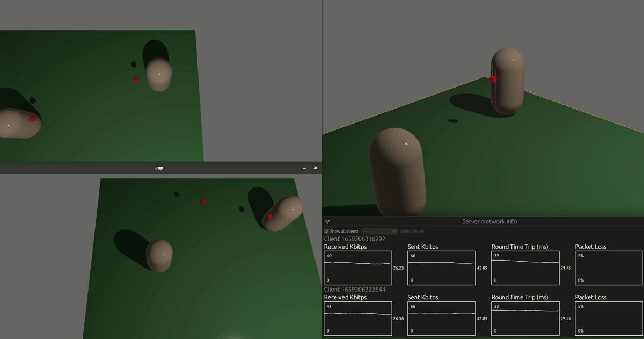Select Client 1659206323544
The height and width of the screenshot is (339, 644).
coord(354,289)
